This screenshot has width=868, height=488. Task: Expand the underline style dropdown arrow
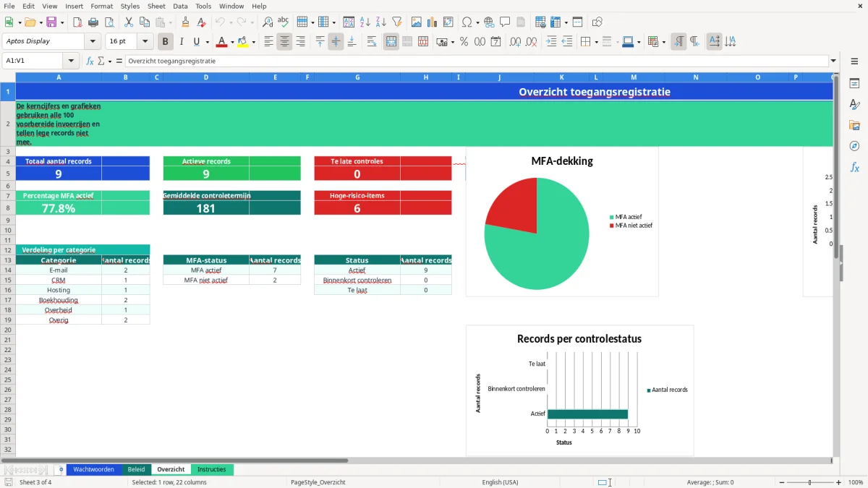pos(207,42)
